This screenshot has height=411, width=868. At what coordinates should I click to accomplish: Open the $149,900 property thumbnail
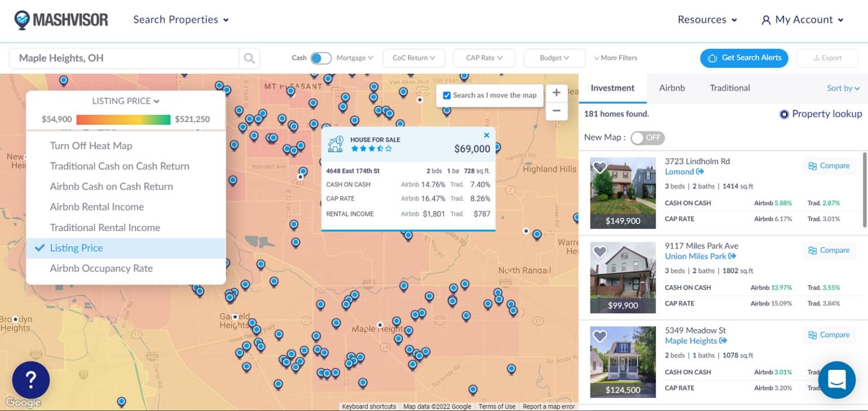623,193
